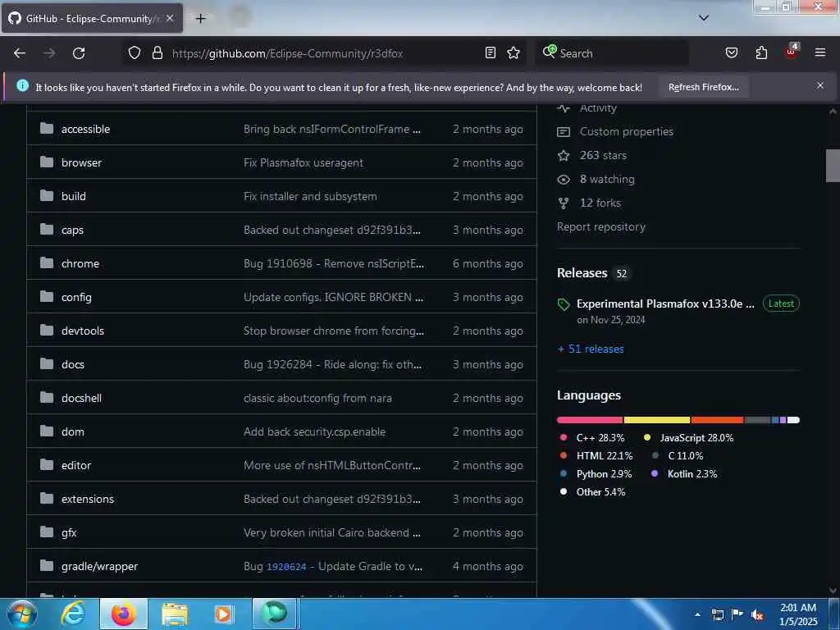The height and width of the screenshot is (630, 840).
Task: Click the star icon next to 263 stars
Action: [564, 155]
